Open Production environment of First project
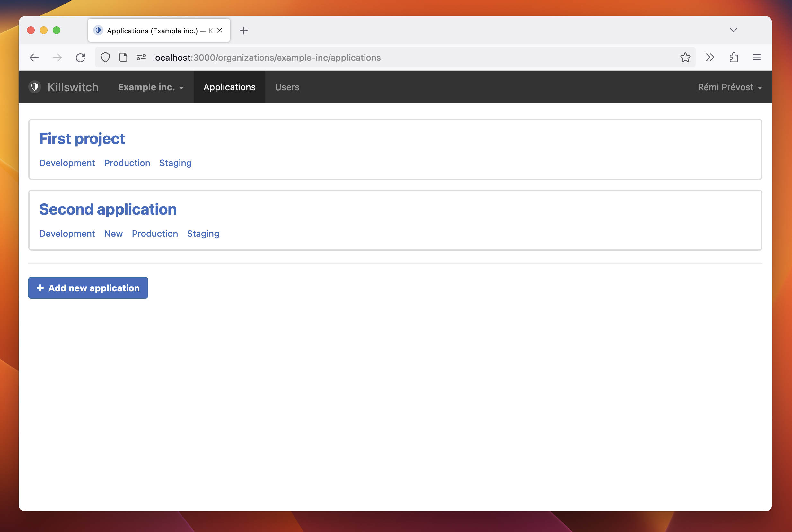Screen dimensions: 792x532 (127, 163)
